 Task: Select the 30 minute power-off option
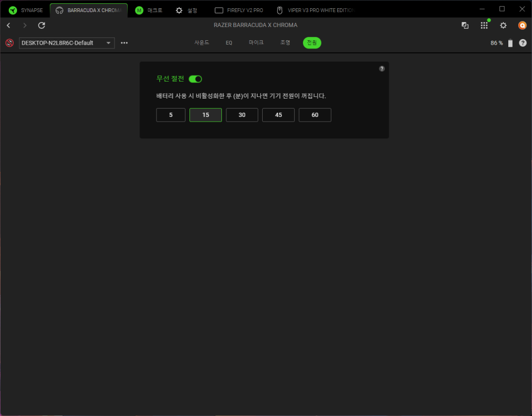pyautogui.click(x=242, y=115)
